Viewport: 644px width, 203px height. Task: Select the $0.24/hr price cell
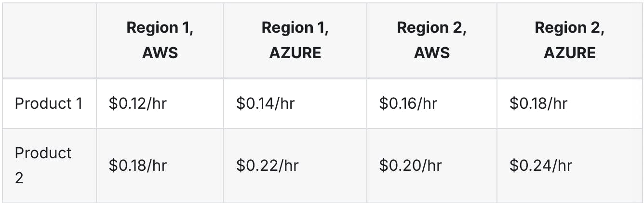541,165
